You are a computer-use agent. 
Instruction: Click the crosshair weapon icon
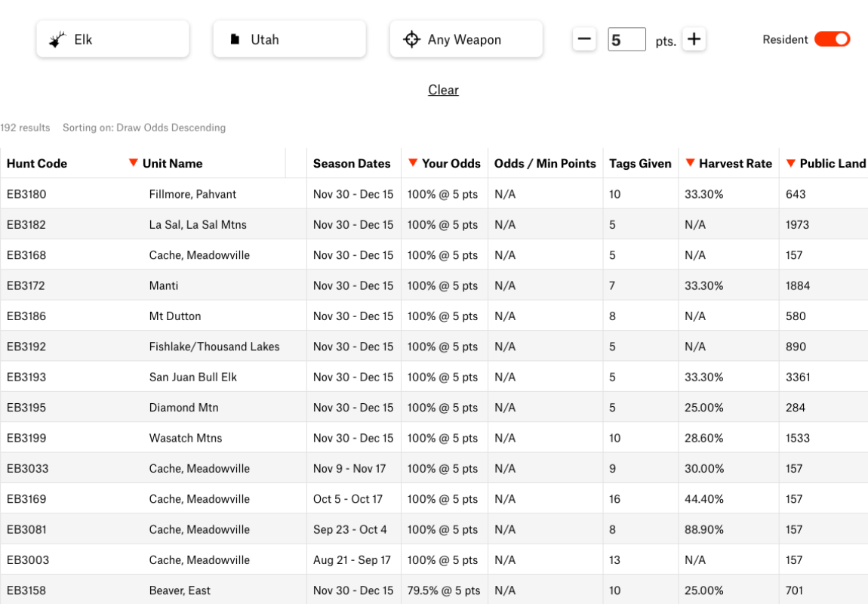[x=411, y=38]
